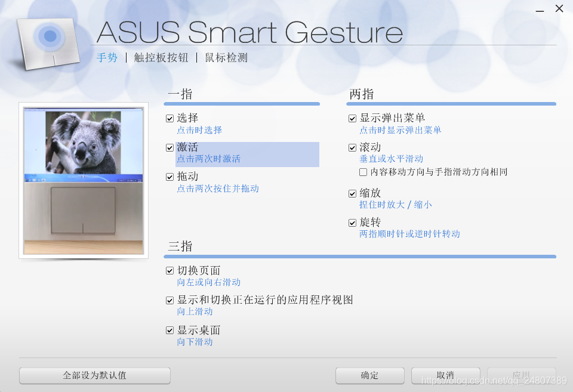This screenshot has height=392, width=573.
Task: Click the 向上滑动 link
Action: [x=195, y=311]
